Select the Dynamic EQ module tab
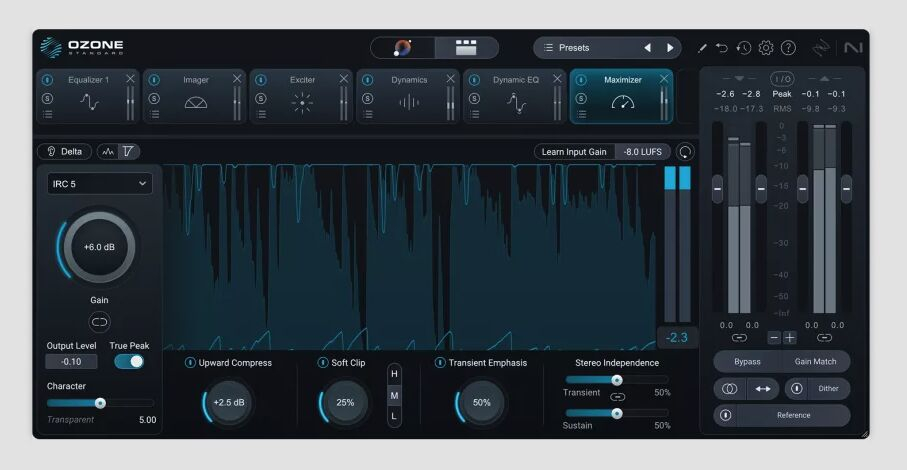 [516, 96]
